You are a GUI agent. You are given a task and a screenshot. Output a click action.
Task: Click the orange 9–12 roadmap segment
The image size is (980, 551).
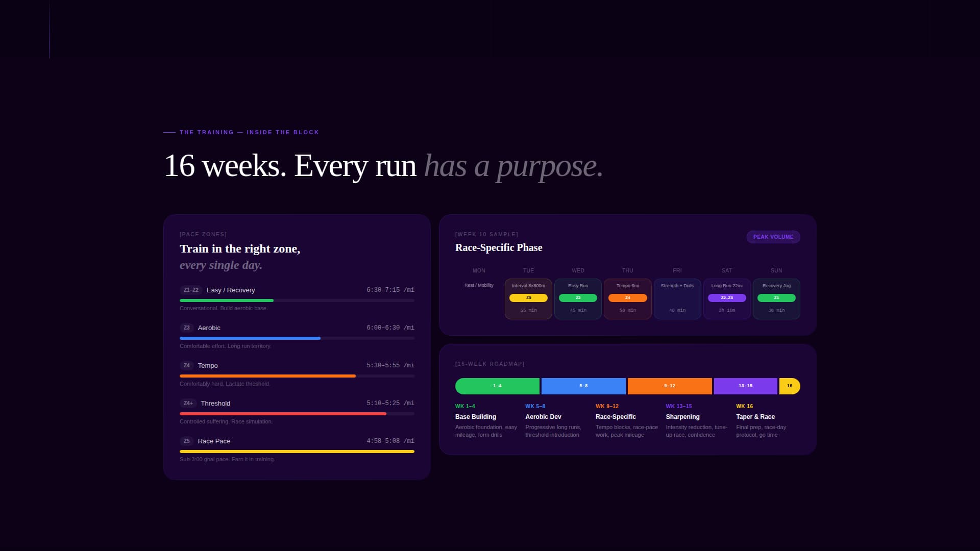tap(670, 386)
